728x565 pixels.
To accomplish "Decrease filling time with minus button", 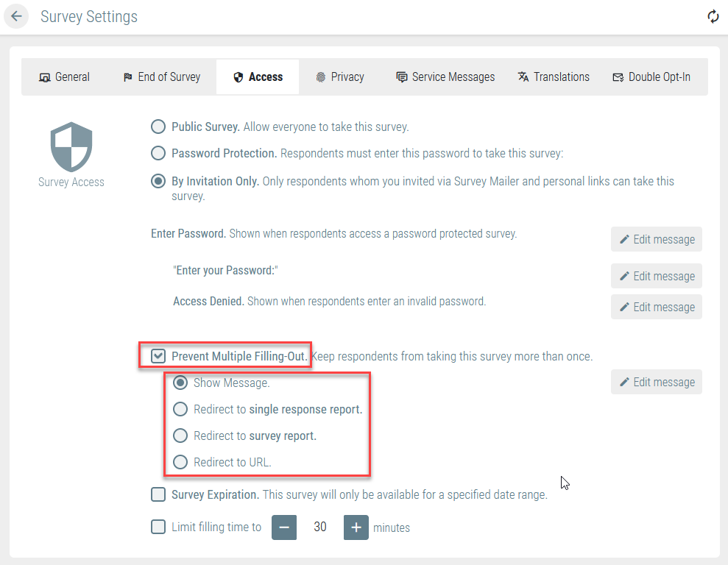I will [x=284, y=527].
